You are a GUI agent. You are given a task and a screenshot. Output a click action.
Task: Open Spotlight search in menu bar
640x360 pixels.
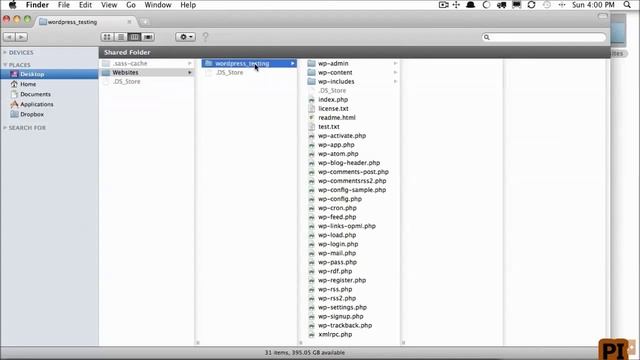pos(627,5)
